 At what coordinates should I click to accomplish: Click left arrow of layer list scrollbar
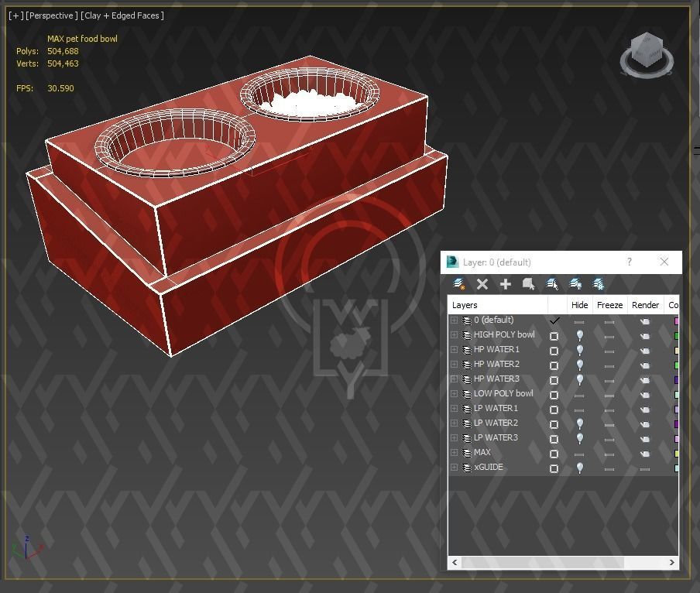tap(455, 563)
